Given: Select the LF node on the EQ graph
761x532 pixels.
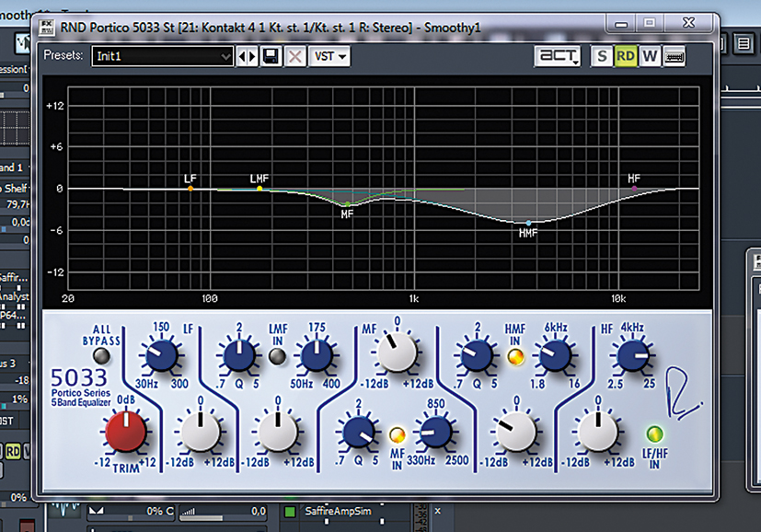Looking at the screenshot, I should point(190,189).
